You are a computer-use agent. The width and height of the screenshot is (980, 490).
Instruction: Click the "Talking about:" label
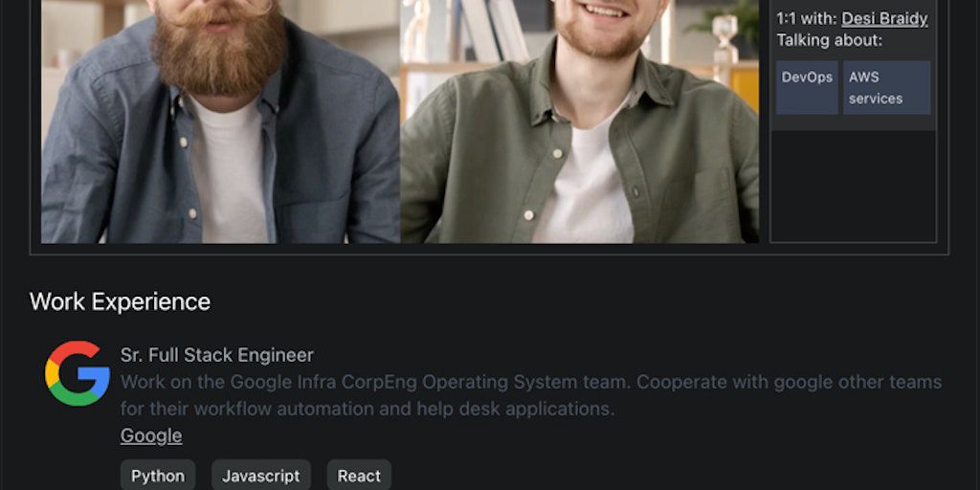[x=830, y=40]
